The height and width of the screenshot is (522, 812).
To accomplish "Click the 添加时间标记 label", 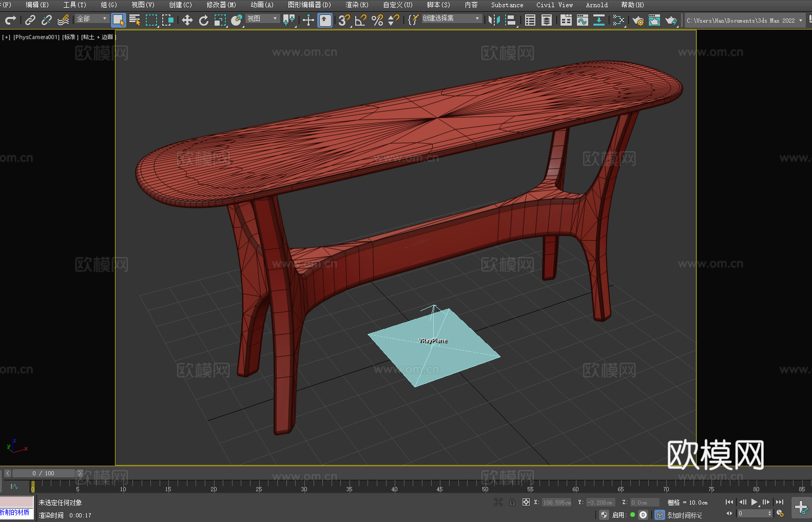I will tap(684, 515).
